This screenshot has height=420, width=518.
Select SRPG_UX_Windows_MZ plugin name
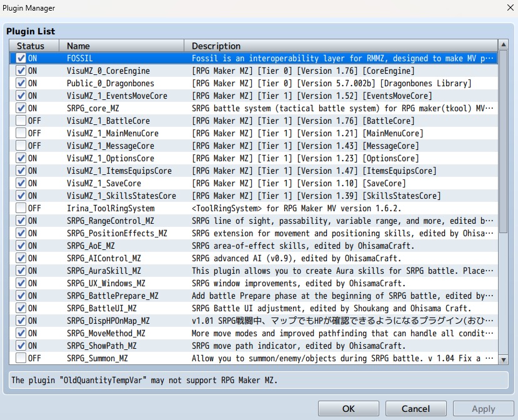(x=106, y=284)
